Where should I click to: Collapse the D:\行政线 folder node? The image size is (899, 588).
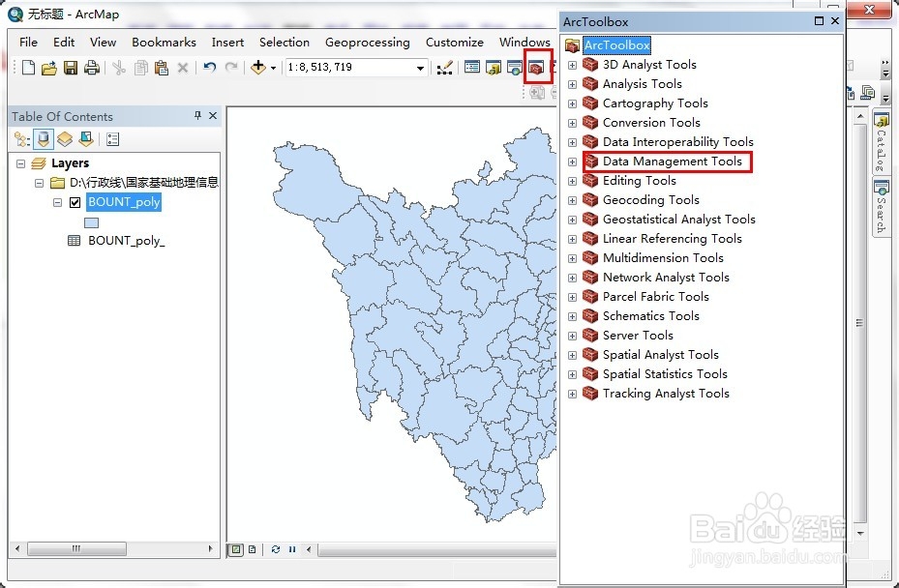[39, 184]
